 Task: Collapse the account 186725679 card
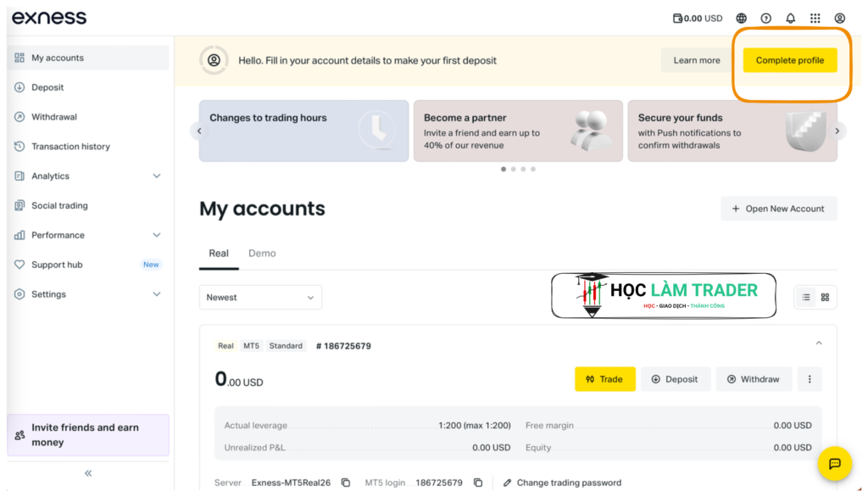coord(819,343)
